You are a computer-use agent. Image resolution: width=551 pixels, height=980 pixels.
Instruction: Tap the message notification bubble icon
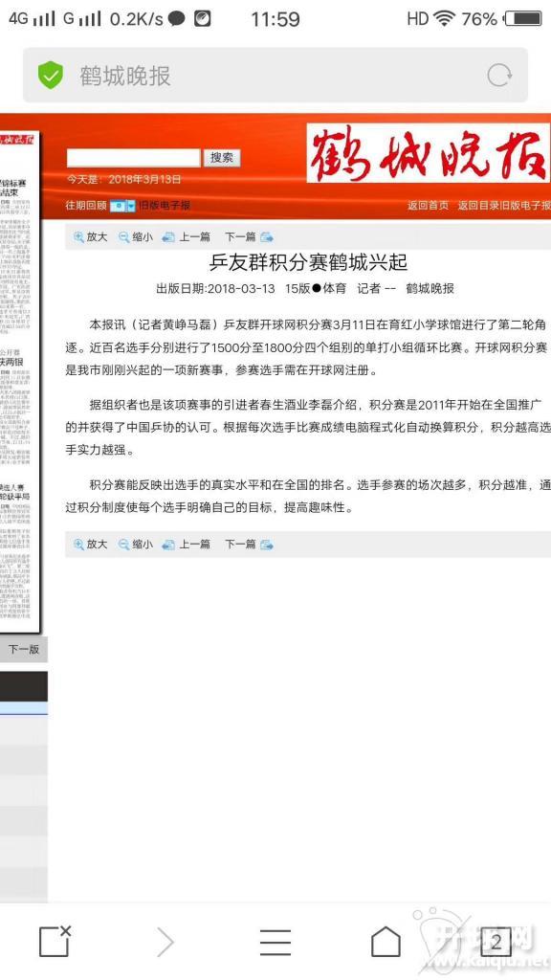[x=177, y=19]
